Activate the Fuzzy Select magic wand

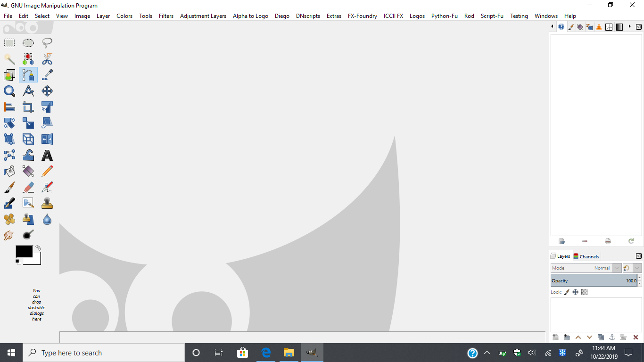(x=9, y=59)
